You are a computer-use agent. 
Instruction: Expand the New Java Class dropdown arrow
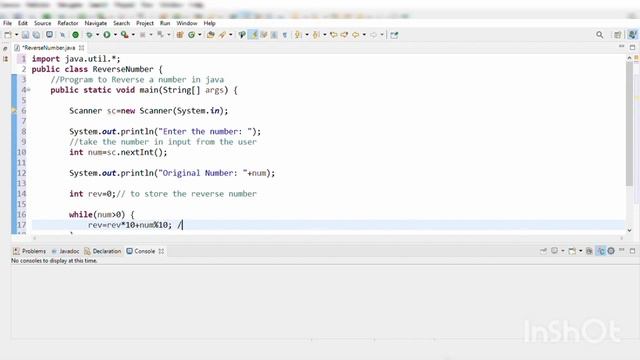(200, 35)
